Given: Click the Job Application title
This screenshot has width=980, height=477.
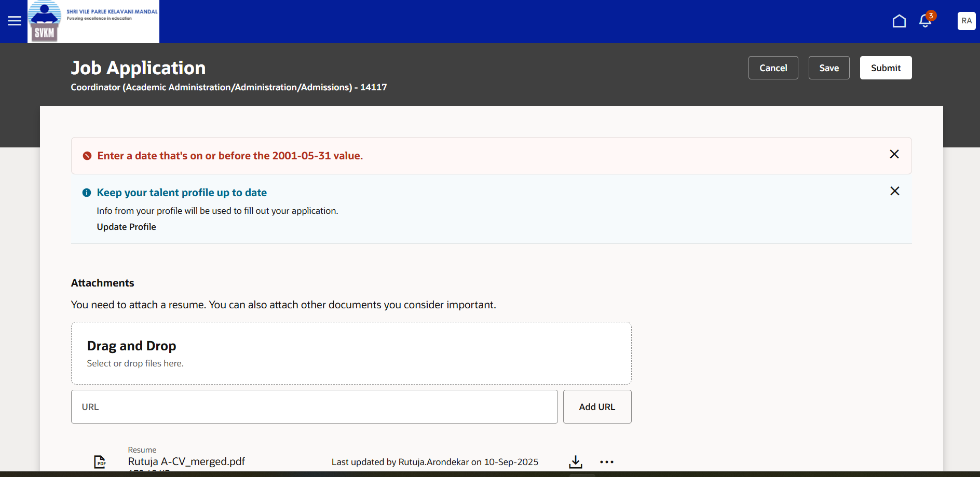Looking at the screenshot, I should [138, 68].
